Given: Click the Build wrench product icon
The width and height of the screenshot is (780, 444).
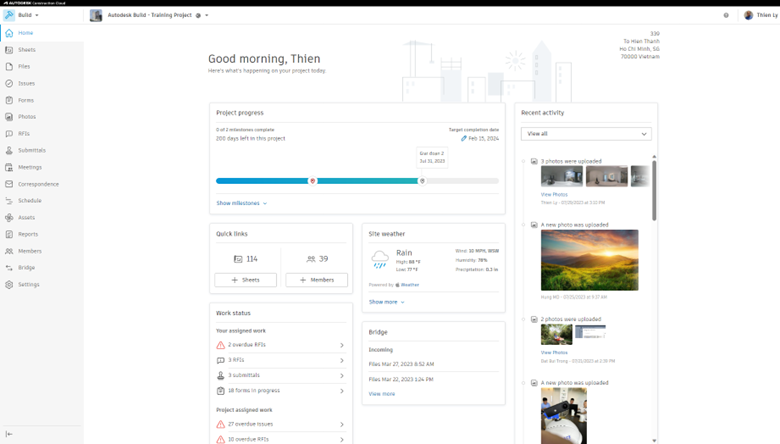Looking at the screenshot, I should click(9, 15).
